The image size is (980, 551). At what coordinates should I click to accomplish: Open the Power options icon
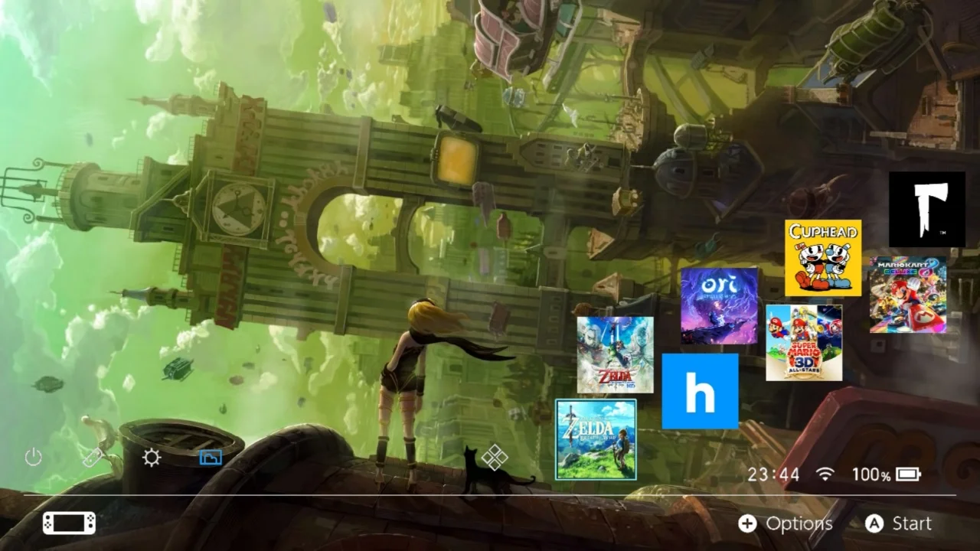33,458
